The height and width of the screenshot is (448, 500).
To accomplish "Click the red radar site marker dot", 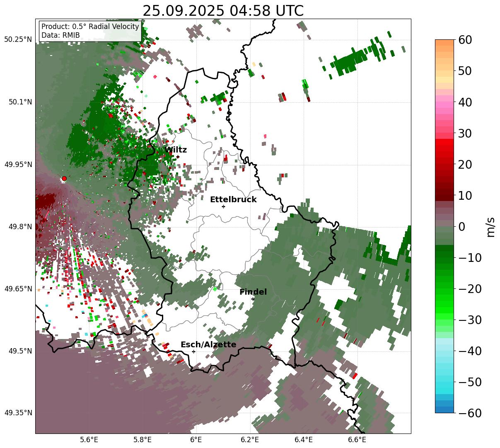I will tap(64, 179).
